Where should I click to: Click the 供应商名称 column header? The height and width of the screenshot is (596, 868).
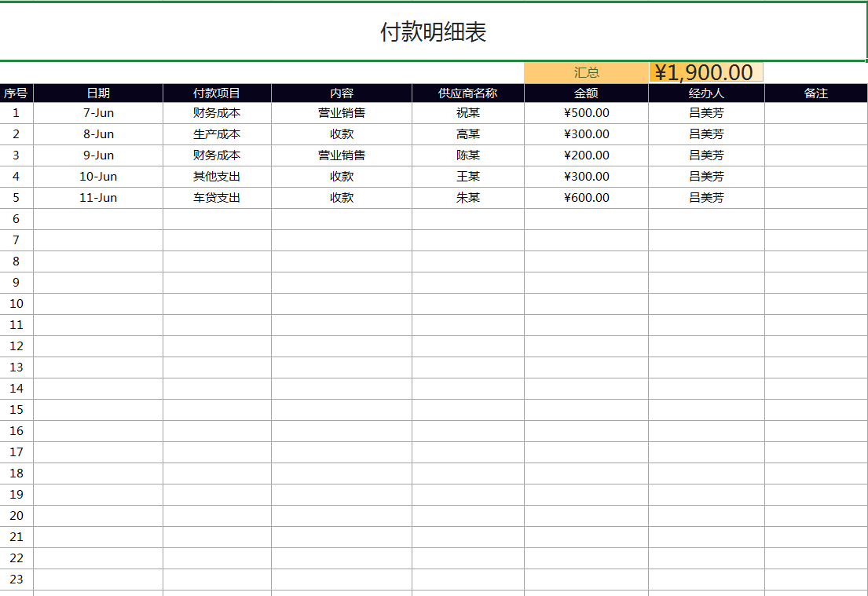coord(467,93)
